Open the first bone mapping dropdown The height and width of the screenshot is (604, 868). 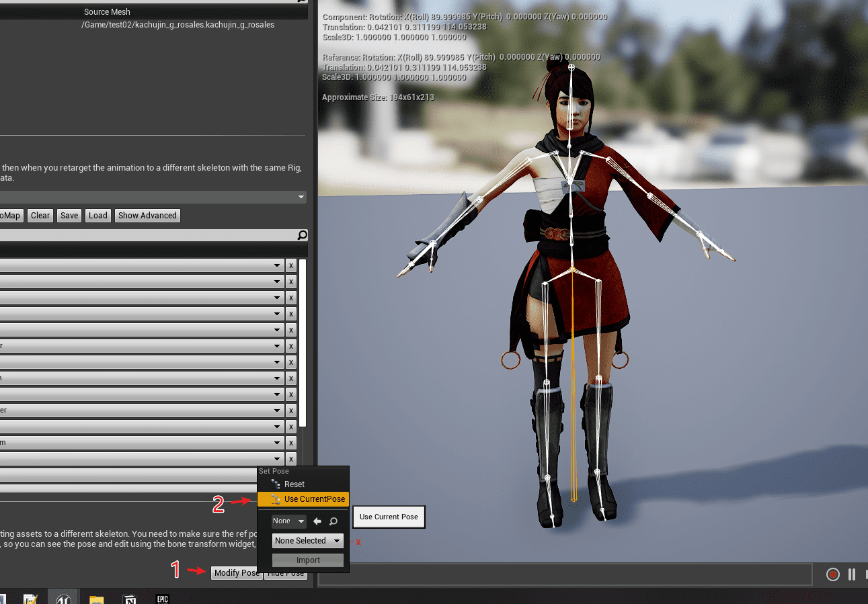[x=141, y=265]
